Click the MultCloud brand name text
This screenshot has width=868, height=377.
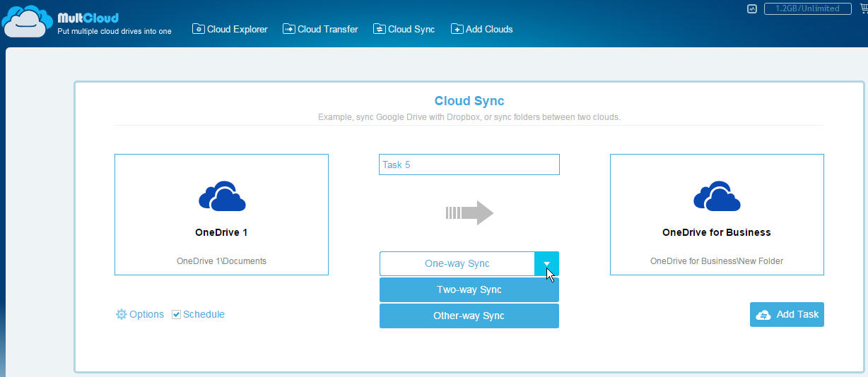point(88,18)
